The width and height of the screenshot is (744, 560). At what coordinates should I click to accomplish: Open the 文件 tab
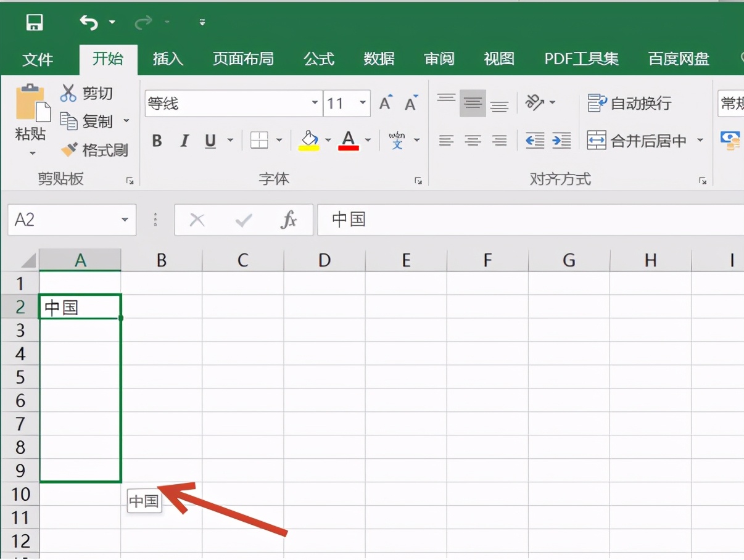(38, 59)
